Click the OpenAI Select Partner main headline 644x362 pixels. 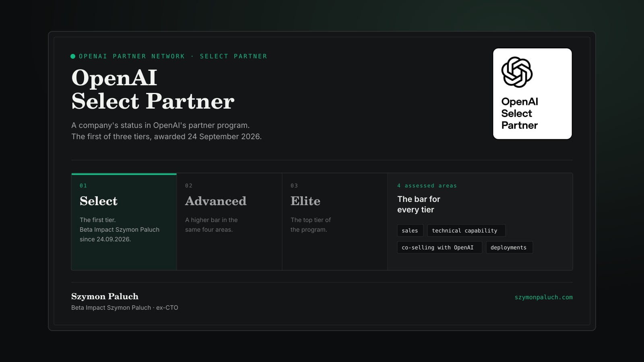[153, 89]
